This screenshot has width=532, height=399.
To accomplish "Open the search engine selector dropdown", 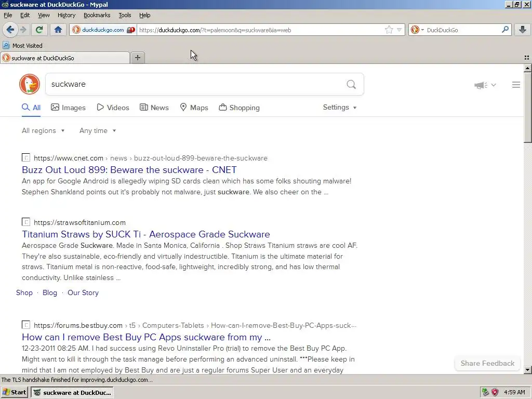I will pos(417,30).
